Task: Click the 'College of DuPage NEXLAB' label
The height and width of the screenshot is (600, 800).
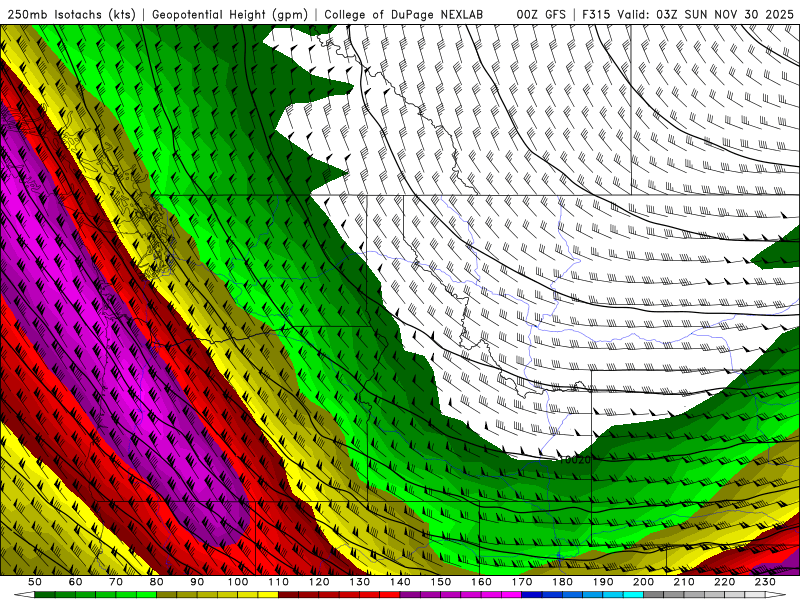Action: pos(403,15)
